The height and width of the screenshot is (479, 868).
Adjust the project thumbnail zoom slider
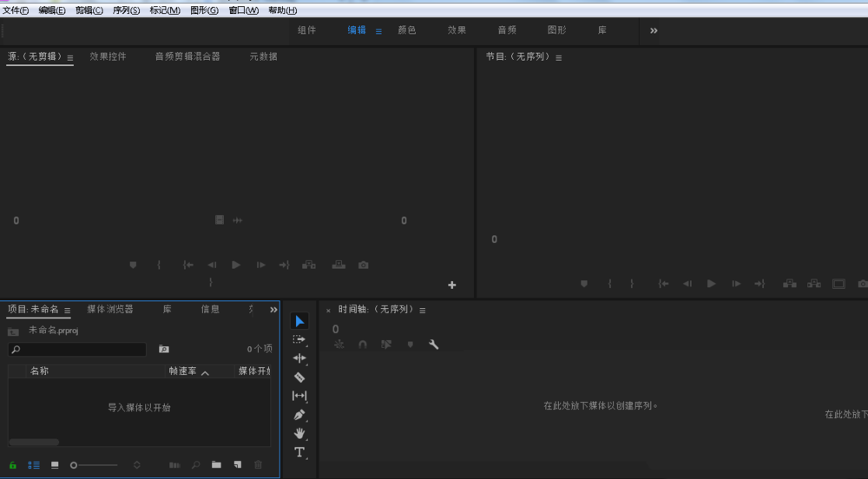coord(75,465)
